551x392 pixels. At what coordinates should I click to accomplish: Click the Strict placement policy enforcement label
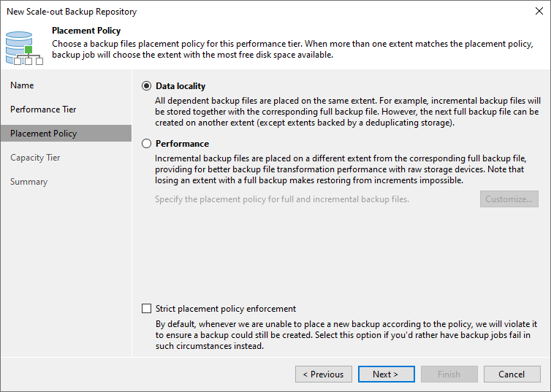click(x=226, y=309)
